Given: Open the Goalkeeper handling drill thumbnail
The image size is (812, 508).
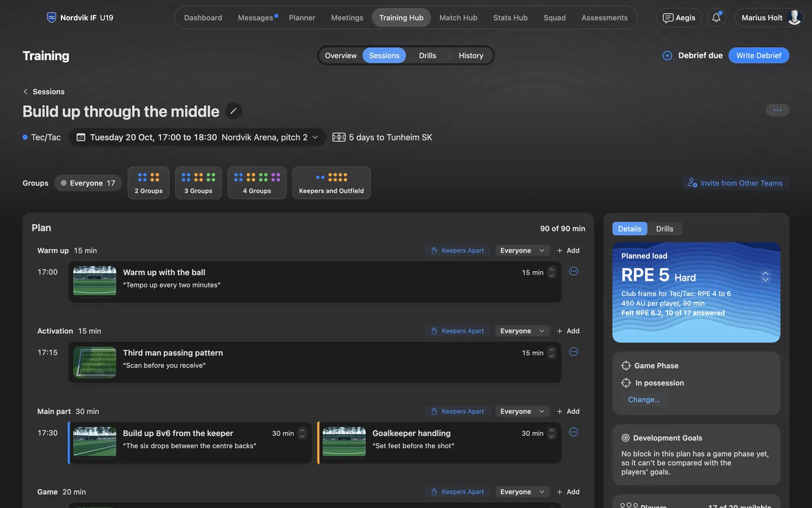Looking at the screenshot, I should 344,442.
